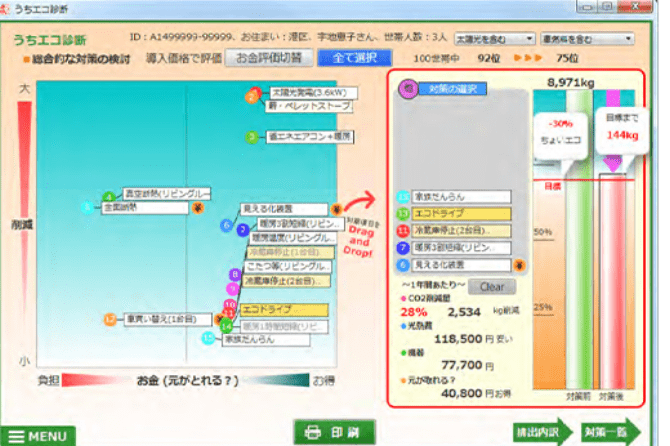
Task: Click green circle 3 marker in chart
Action: click(x=252, y=137)
